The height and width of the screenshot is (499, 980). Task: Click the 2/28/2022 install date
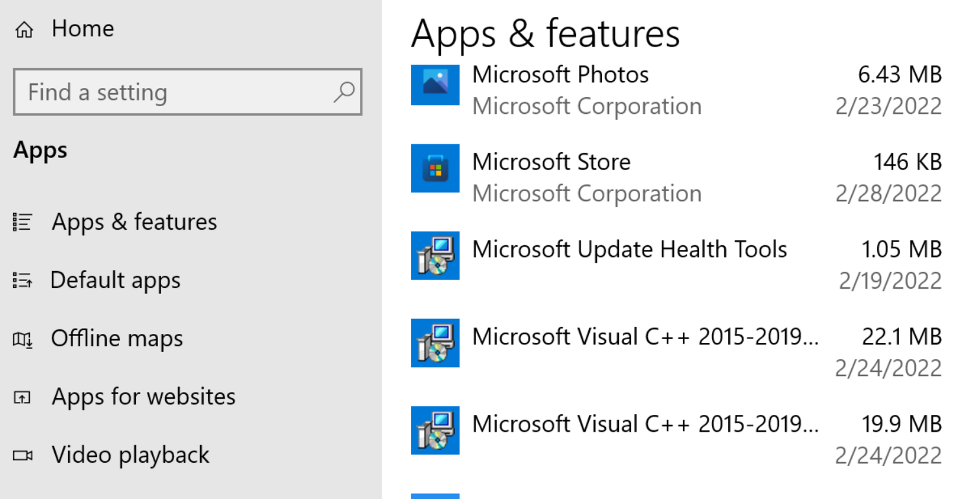(889, 194)
